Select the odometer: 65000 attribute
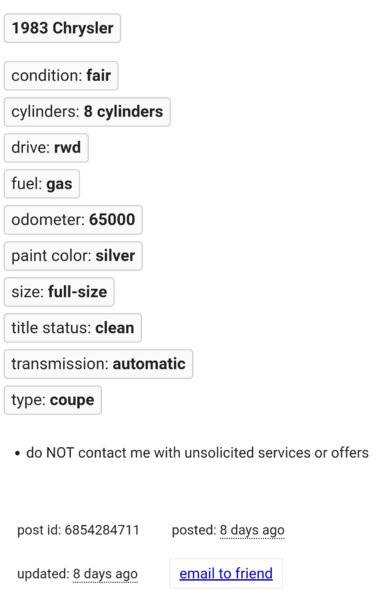 (x=73, y=220)
